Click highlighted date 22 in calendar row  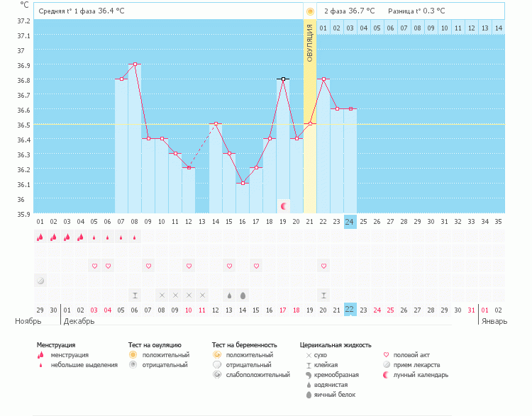click(x=350, y=310)
